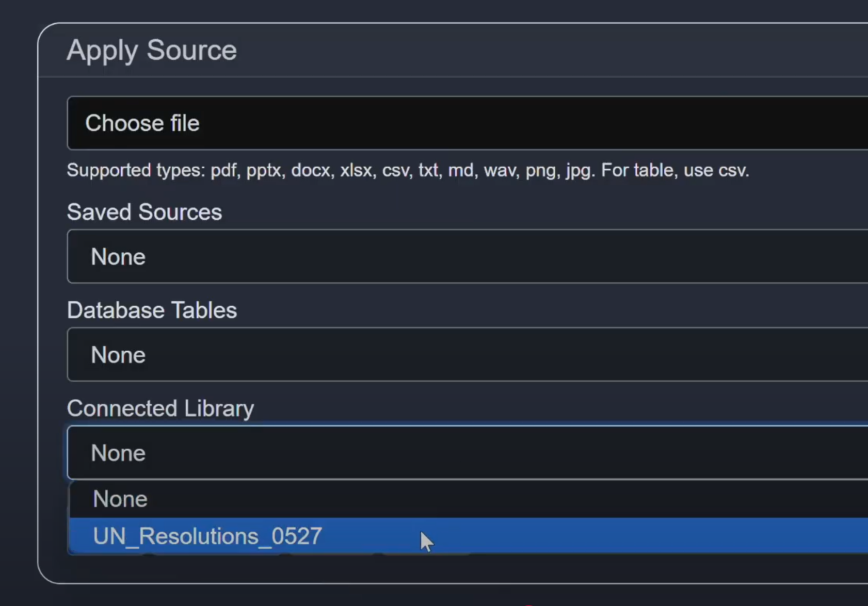Click the 'Choose file' text
Screen dimensions: 868x606
(142, 123)
